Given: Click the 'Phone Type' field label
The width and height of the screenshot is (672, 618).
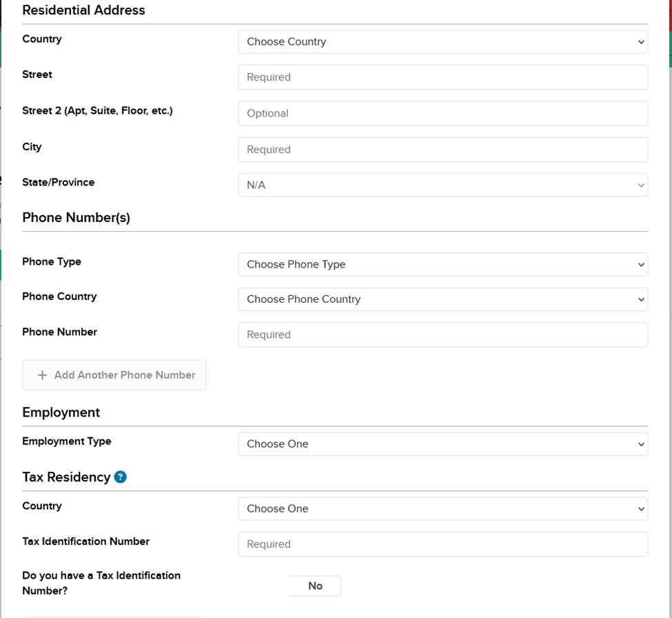Looking at the screenshot, I should point(52,262).
